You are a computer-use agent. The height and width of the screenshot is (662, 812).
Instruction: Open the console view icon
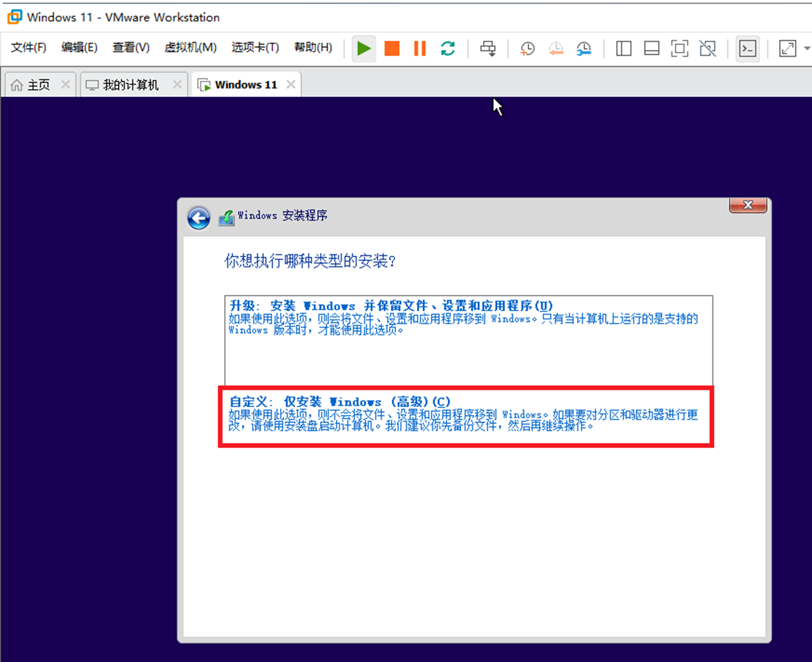pyautogui.click(x=747, y=48)
